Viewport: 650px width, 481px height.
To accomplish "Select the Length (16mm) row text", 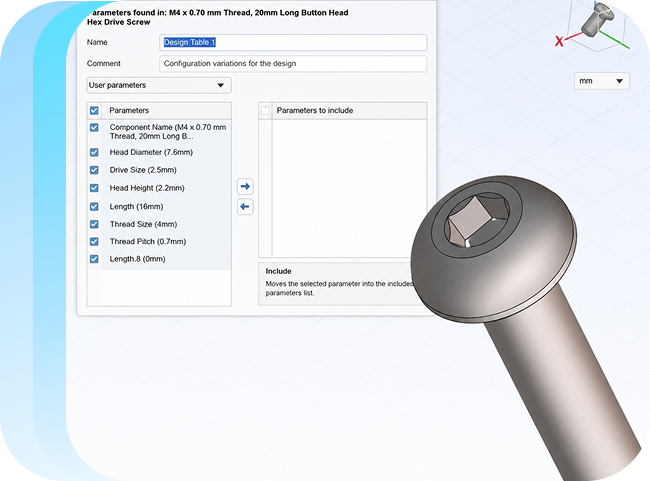I will (x=136, y=206).
